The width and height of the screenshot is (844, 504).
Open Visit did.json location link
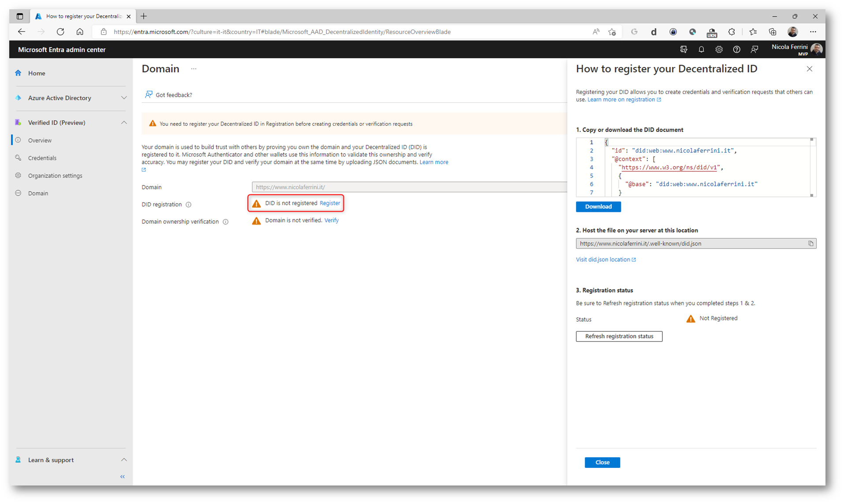605,259
